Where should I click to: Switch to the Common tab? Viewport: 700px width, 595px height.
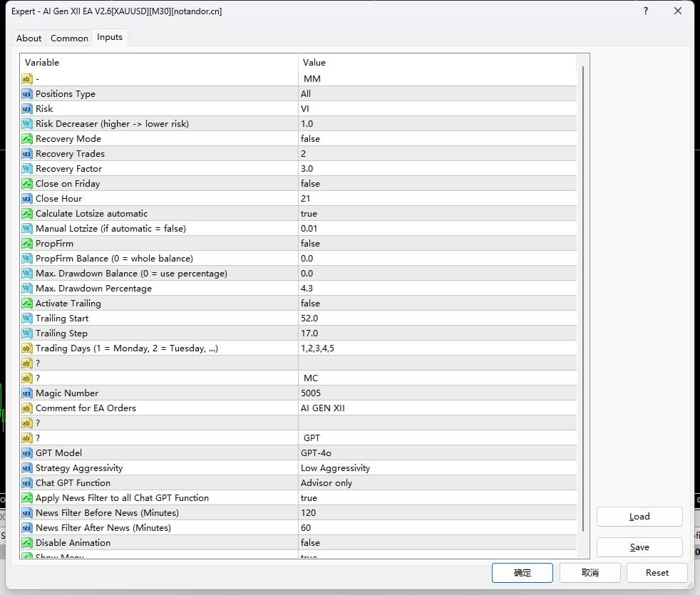[x=68, y=38]
